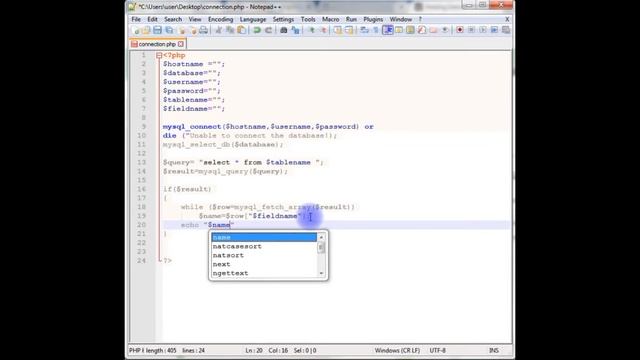The height and width of the screenshot is (360, 640).
Task: Create a new file with the New icon
Action: click(136, 30)
